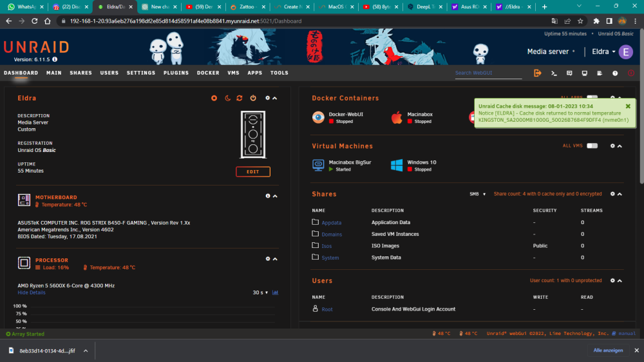
Task: Click the EDIT button under server image
Action: pyautogui.click(x=253, y=172)
